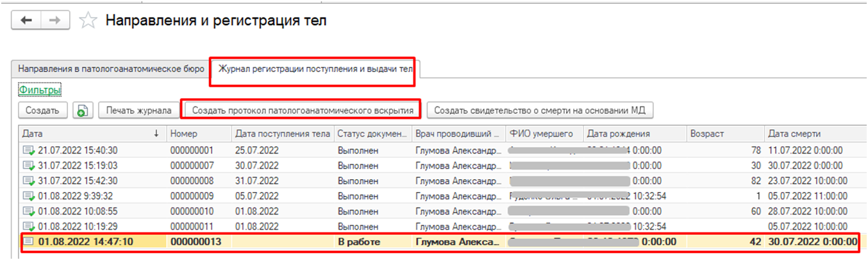
Task: Click document icon of row 21.07.2022 15:40:30
Action: pos(28,150)
